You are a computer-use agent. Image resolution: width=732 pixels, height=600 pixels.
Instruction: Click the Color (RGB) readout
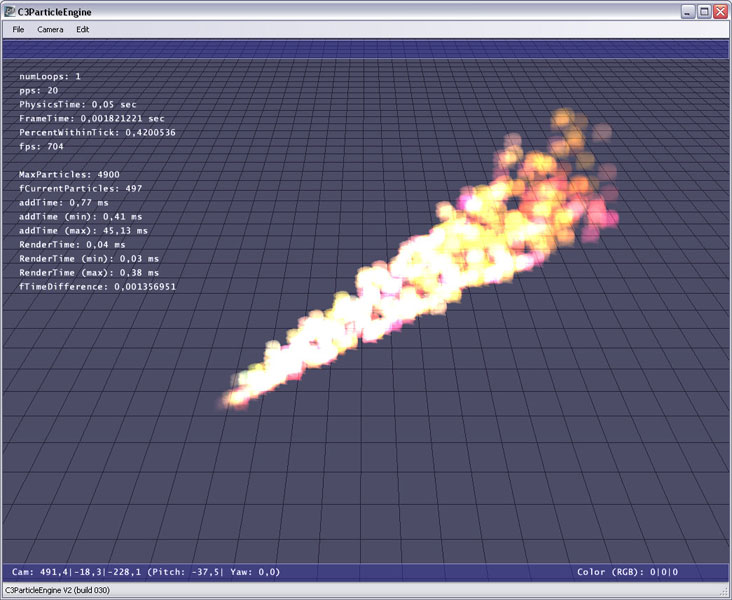627,572
